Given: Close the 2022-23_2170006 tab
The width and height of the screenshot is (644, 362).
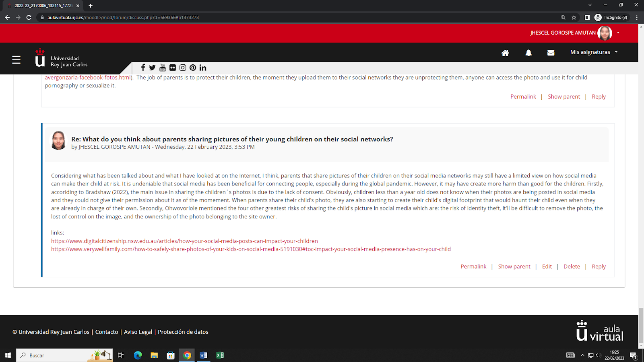Looking at the screenshot, I should [78, 6].
